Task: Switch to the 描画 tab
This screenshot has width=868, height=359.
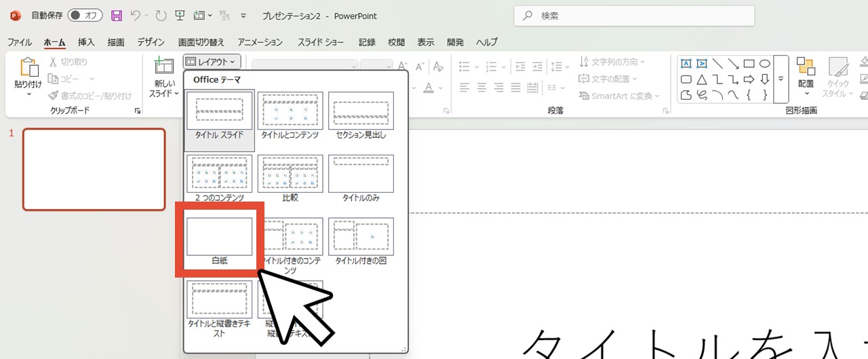Action: [116, 42]
